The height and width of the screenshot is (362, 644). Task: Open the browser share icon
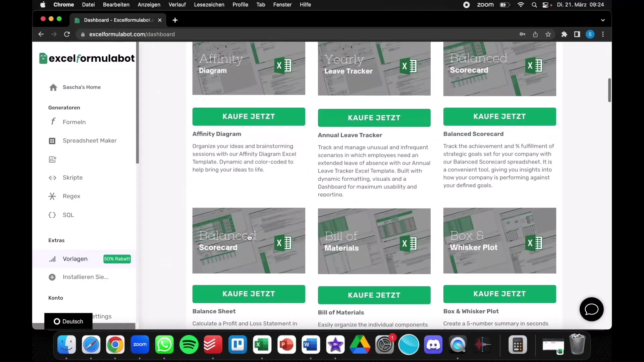click(x=535, y=34)
